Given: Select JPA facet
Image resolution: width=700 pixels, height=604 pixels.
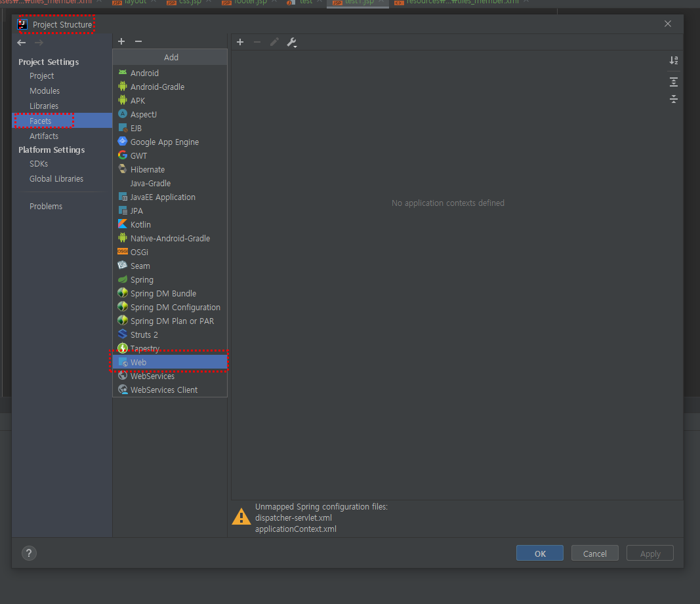Looking at the screenshot, I should tap(170, 211).
